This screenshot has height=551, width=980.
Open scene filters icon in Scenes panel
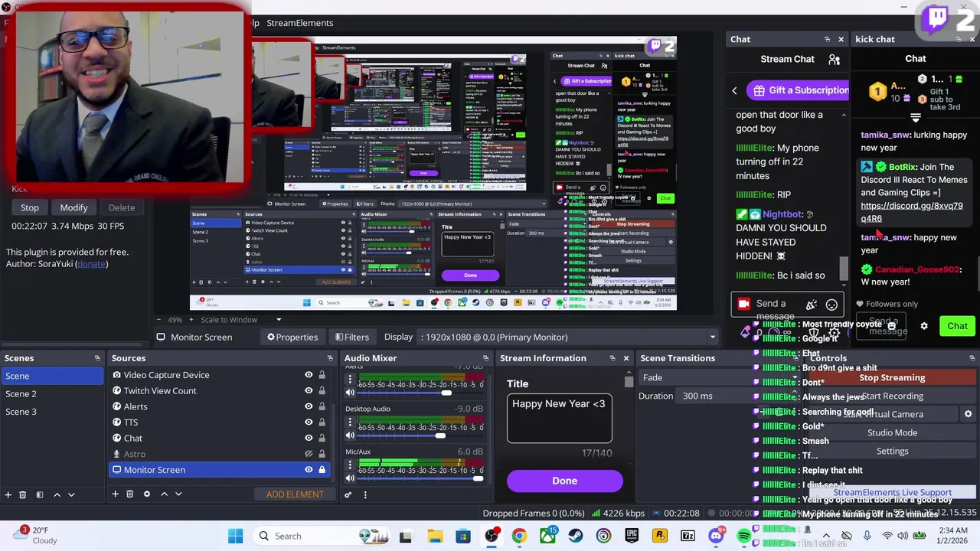tap(39, 494)
